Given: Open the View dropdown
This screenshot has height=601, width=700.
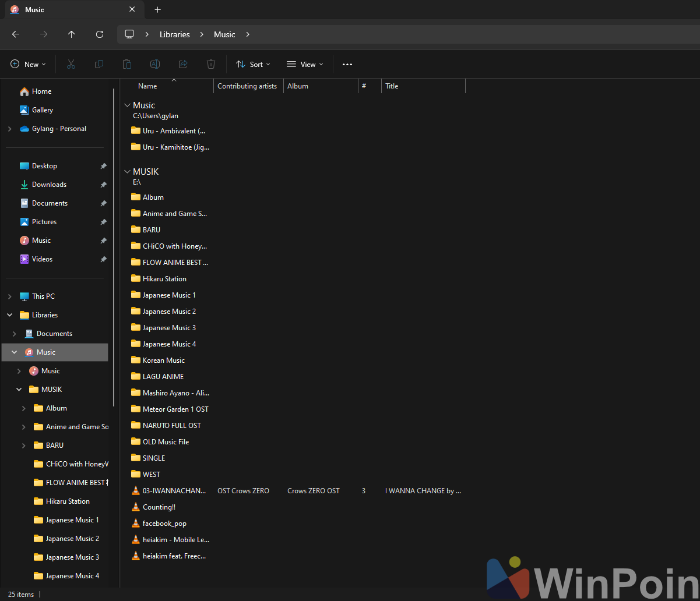Looking at the screenshot, I should pyautogui.click(x=304, y=64).
